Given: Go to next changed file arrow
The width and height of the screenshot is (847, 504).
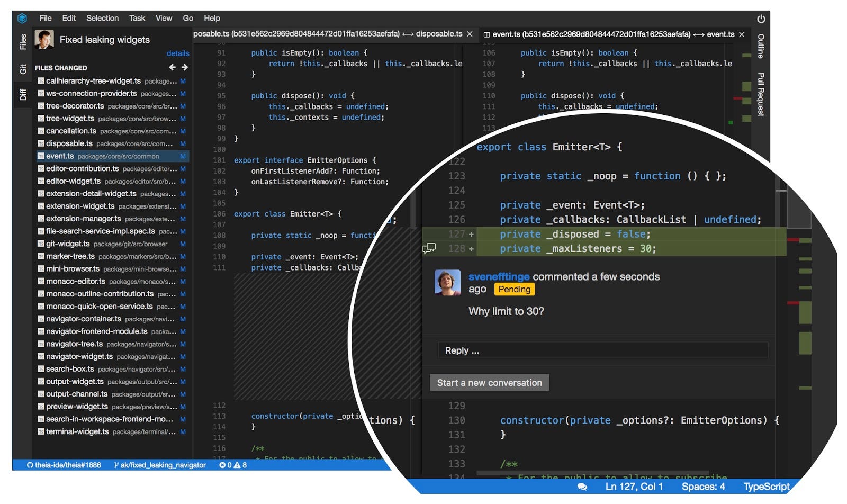Looking at the screenshot, I should coord(184,67).
